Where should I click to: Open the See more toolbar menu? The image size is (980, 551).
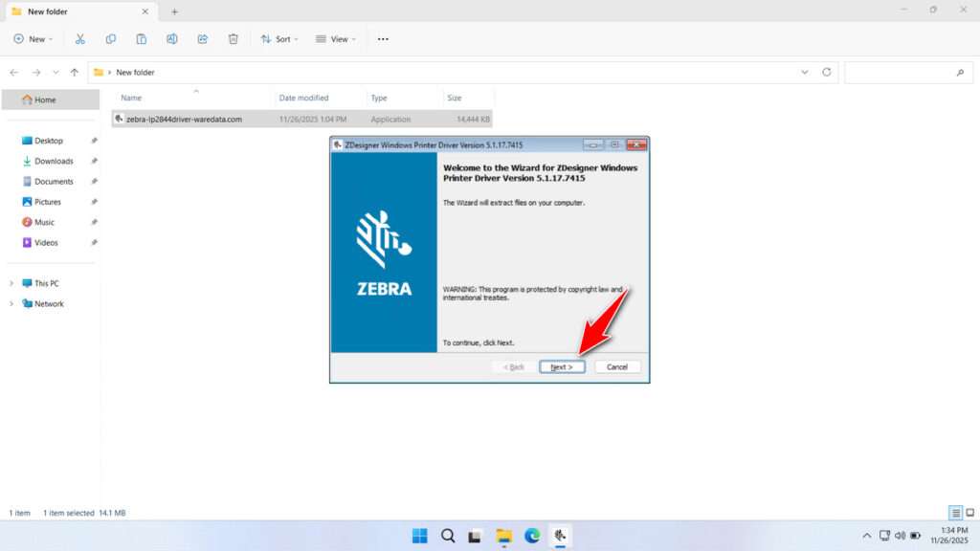pos(383,39)
